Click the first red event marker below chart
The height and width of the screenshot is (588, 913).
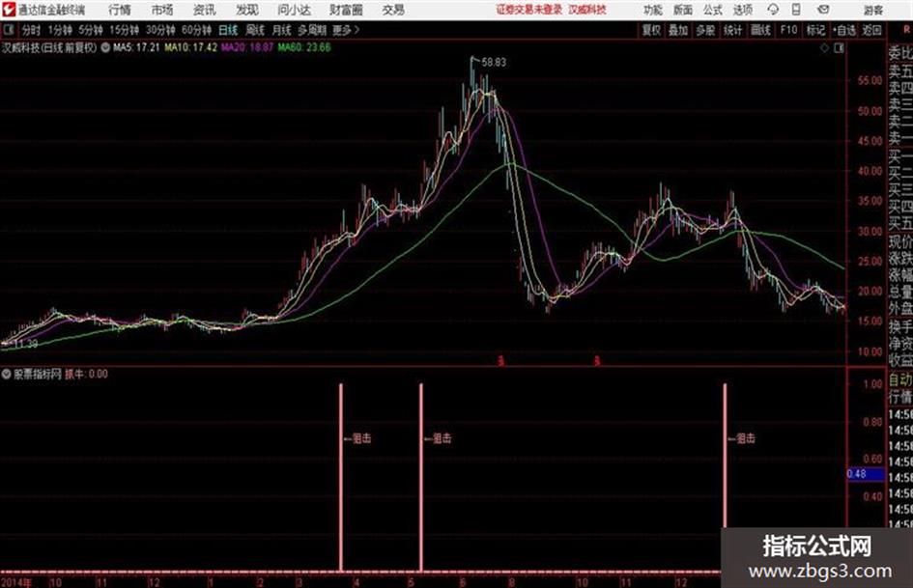point(500,361)
